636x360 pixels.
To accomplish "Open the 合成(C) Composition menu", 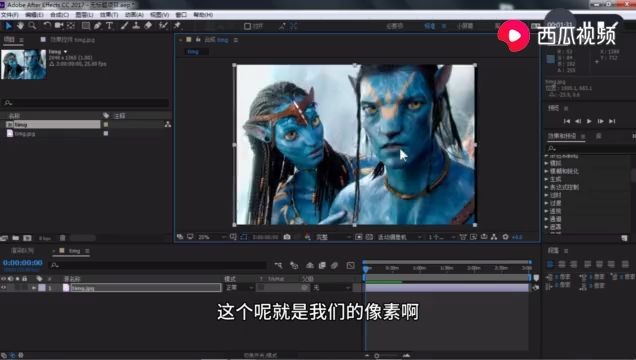I will coord(58,15).
